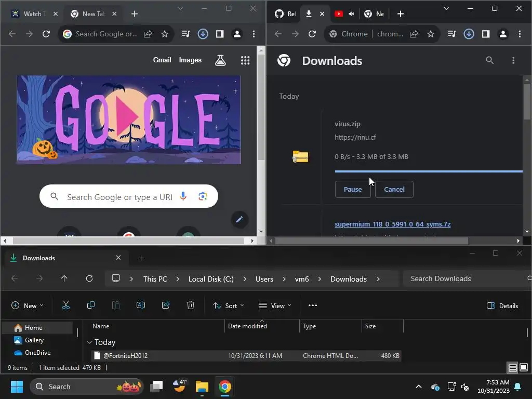Open a new tab in the left Chrome window

point(135,14)
